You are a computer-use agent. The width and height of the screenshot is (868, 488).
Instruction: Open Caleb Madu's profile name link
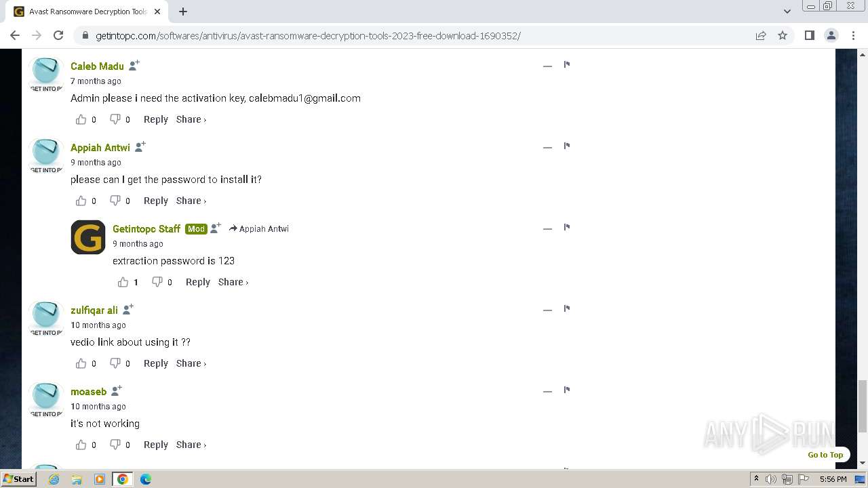pyautogui.click(x=97, y=66)
